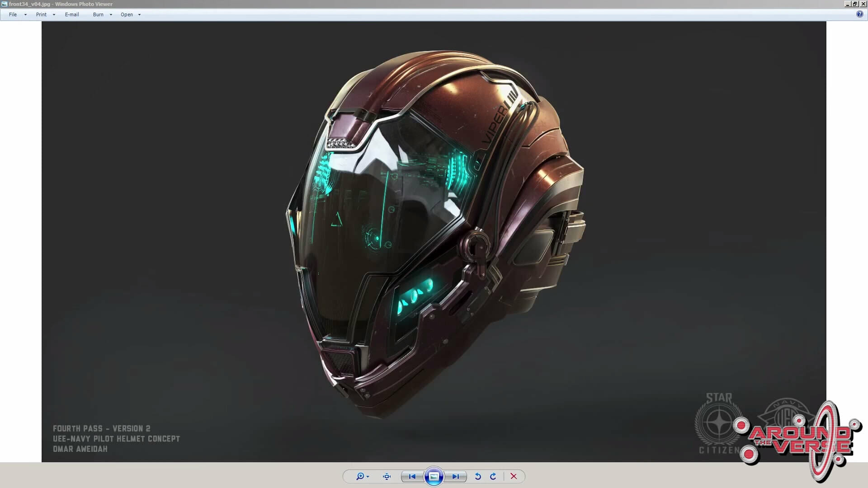This screenshot has height=488, width=868.
Task: Click the E-mail button
Action: (x=72, y=14)
